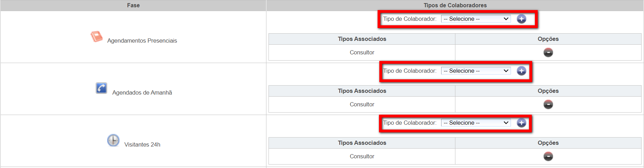This screenshot has height=168, width=644.
Task: Remove Consultor from Visitantes 24h
Action: click(548, 157)
